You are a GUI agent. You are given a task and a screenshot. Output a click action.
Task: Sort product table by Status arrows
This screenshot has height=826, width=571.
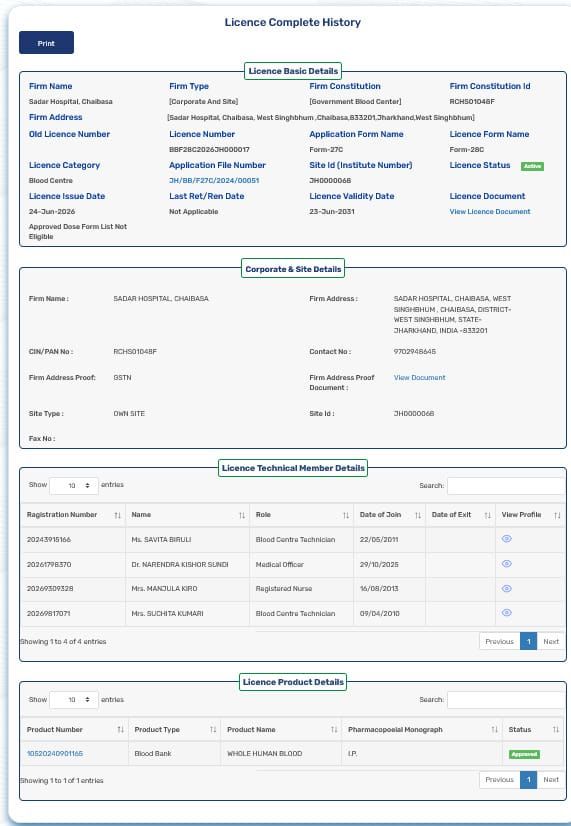pyautogui.click(x=556, y=730)
